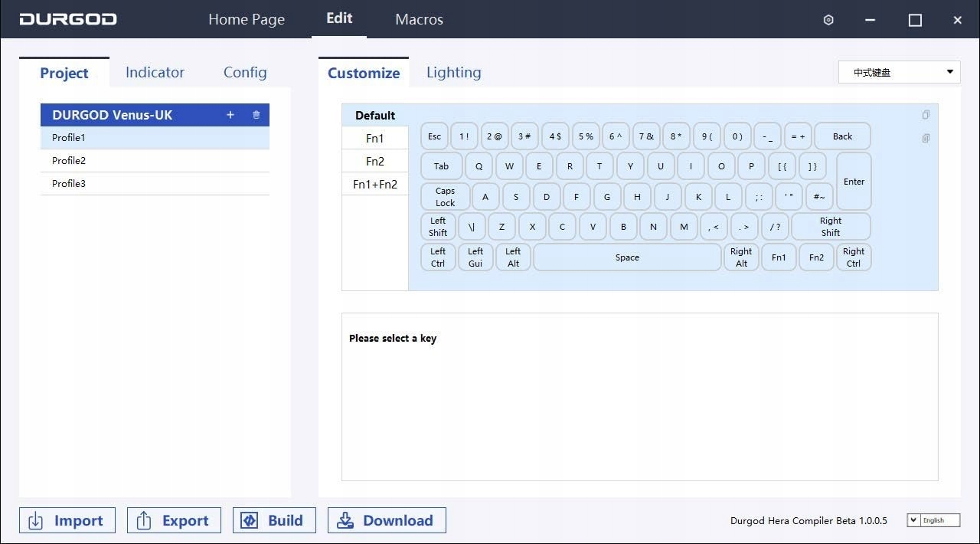Open the Lighting tab
The height and width of the screenshot is (544, 980).
[454, 72]
